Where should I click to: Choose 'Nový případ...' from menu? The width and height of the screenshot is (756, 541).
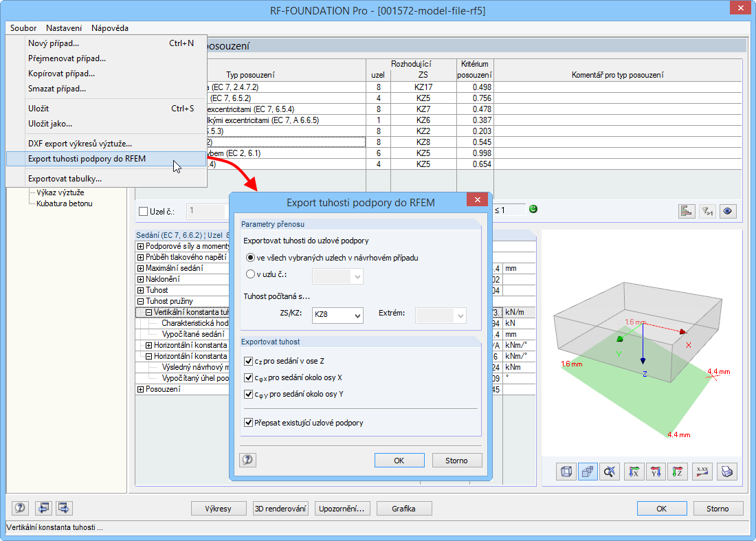107,43
